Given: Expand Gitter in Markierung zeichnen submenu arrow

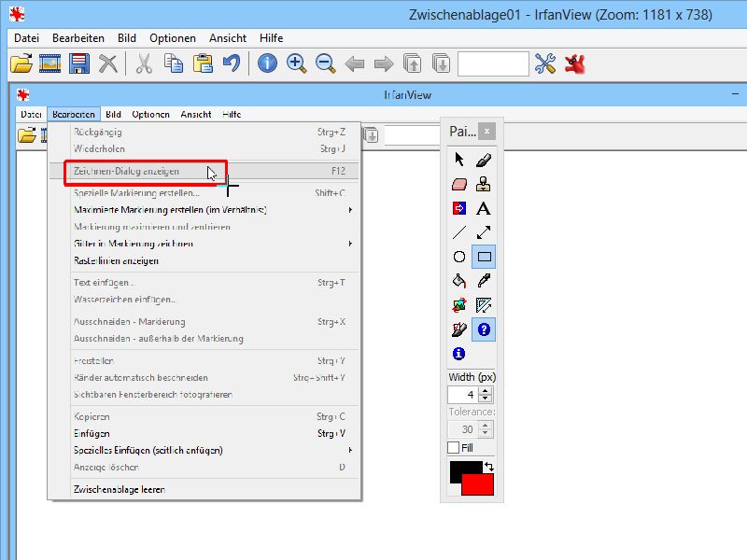Looking at the screenshot, I should click(350, 244).
